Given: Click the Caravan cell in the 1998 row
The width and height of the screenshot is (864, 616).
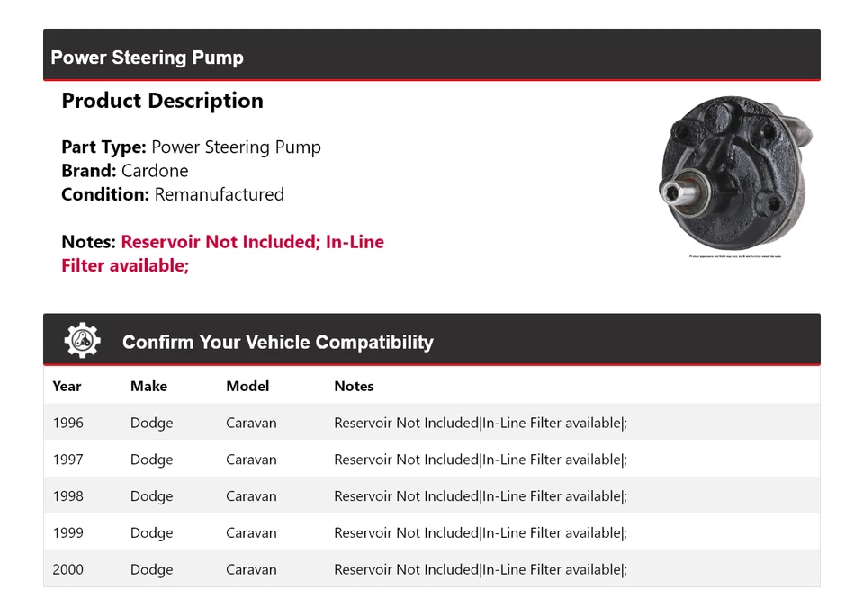Looking at the screenshot, I should [x=251, y=496].
